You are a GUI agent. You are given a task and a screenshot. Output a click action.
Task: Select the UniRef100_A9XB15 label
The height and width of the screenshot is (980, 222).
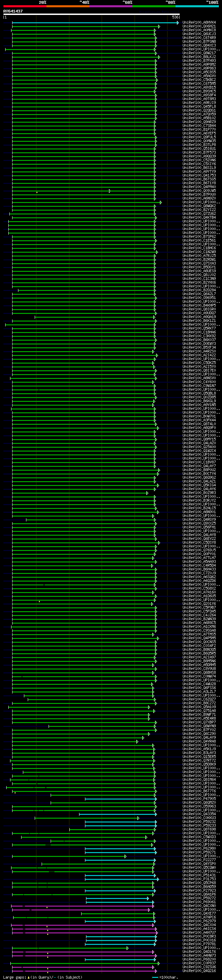pyautogui.click(x=199, y=88)
